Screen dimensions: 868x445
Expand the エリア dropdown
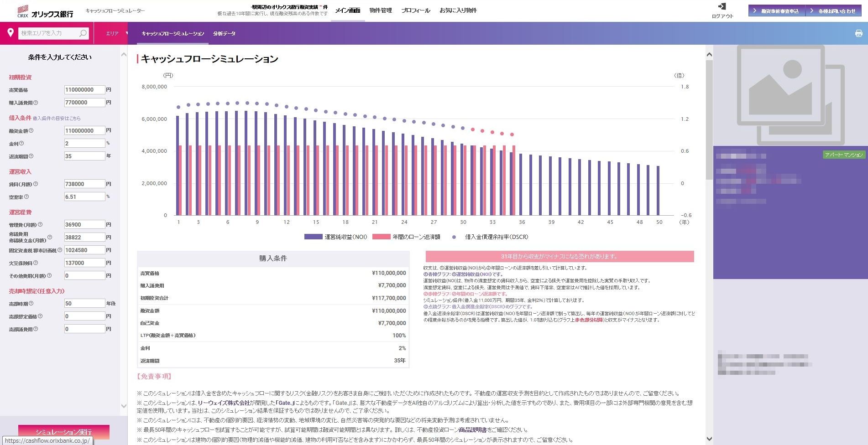pos(117,33)
